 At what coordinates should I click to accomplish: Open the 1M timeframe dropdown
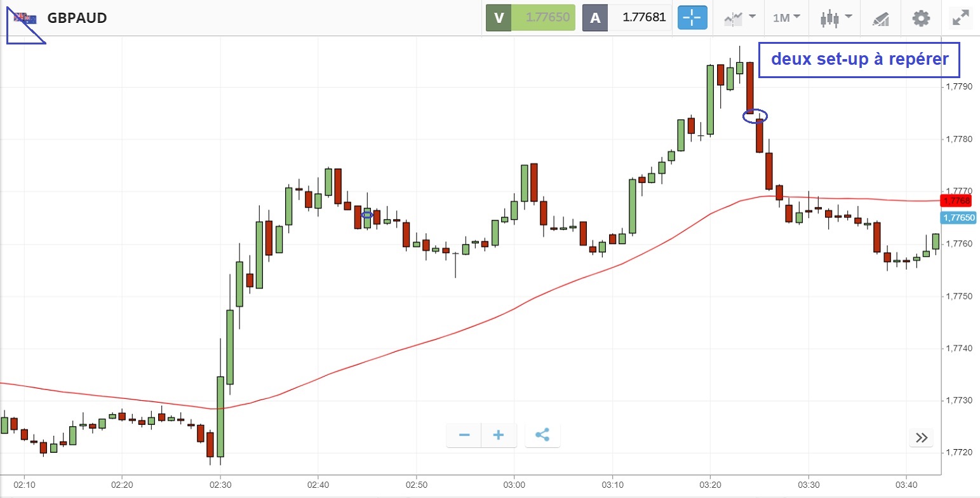coord(786,18)
